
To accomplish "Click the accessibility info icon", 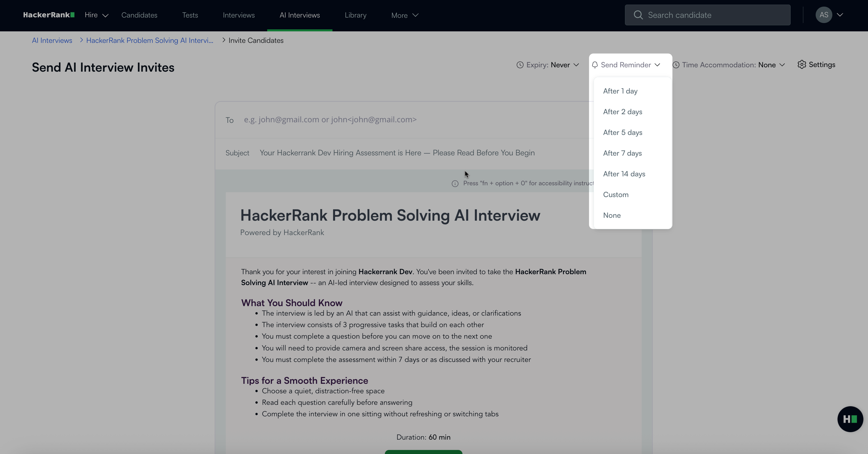I will click(x=455, y=183).
